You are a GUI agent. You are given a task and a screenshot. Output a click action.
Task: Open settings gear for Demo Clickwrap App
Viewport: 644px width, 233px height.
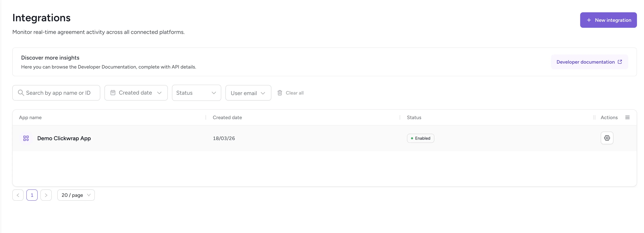(607, 138)
